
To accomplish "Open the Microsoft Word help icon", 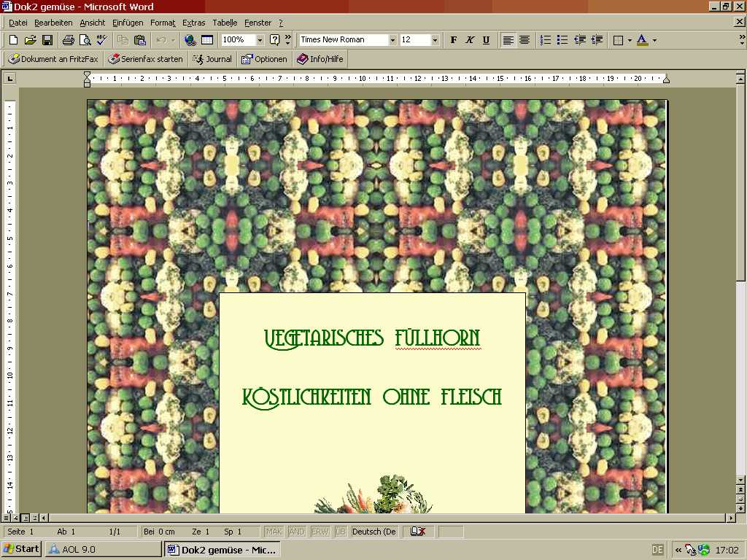I will [x=275, y=40].
